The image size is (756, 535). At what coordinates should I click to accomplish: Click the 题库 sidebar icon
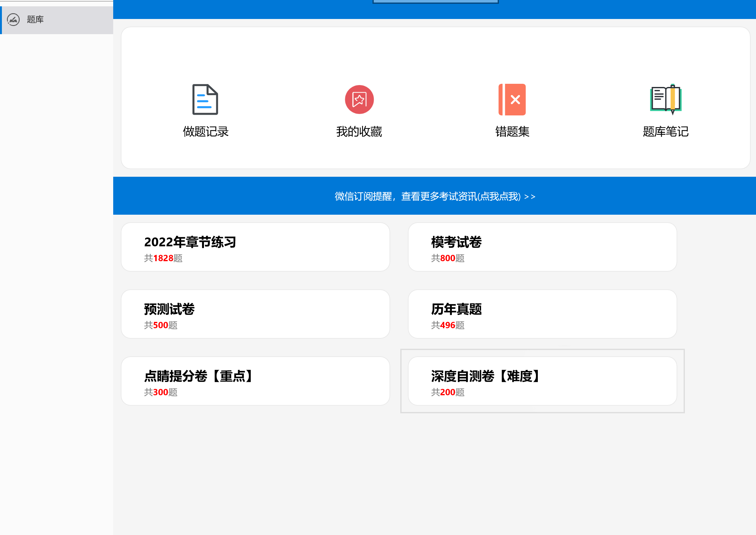pos(13,20)
